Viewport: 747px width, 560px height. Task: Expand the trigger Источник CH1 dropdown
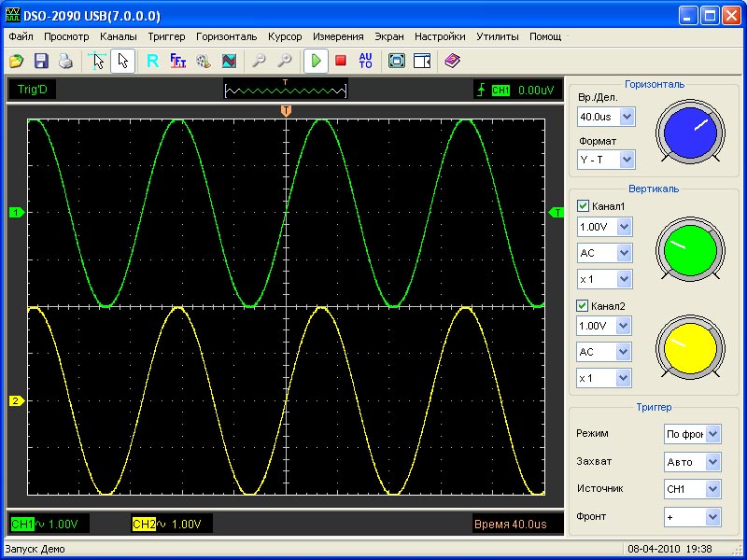(712, 489)
